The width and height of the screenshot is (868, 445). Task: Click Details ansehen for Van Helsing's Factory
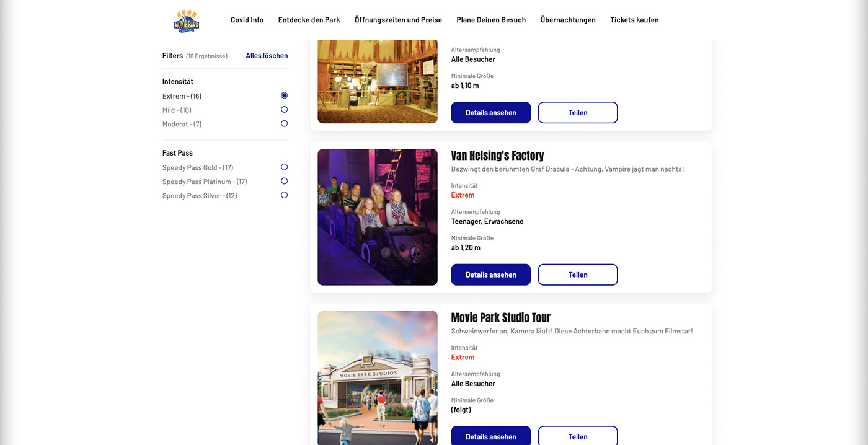click(x=491, y=275)
